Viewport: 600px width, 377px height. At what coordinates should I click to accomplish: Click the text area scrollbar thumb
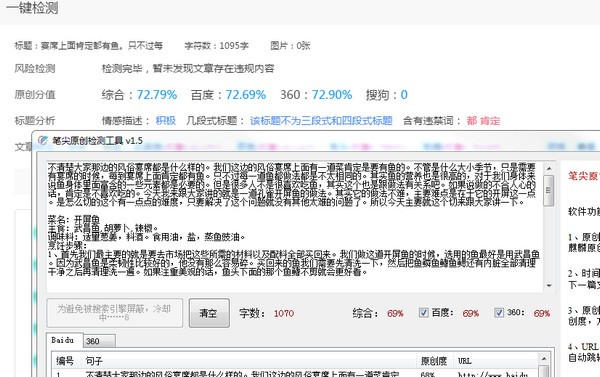pos(549,190)
